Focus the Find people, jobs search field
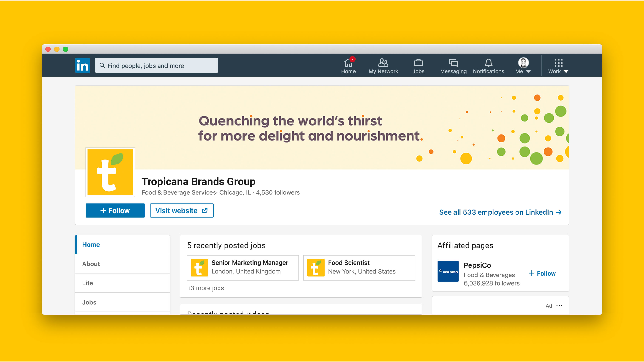Image resolution: width=644 pixels, height=362 pixels. pyautogui.click(x=157, y=65)
